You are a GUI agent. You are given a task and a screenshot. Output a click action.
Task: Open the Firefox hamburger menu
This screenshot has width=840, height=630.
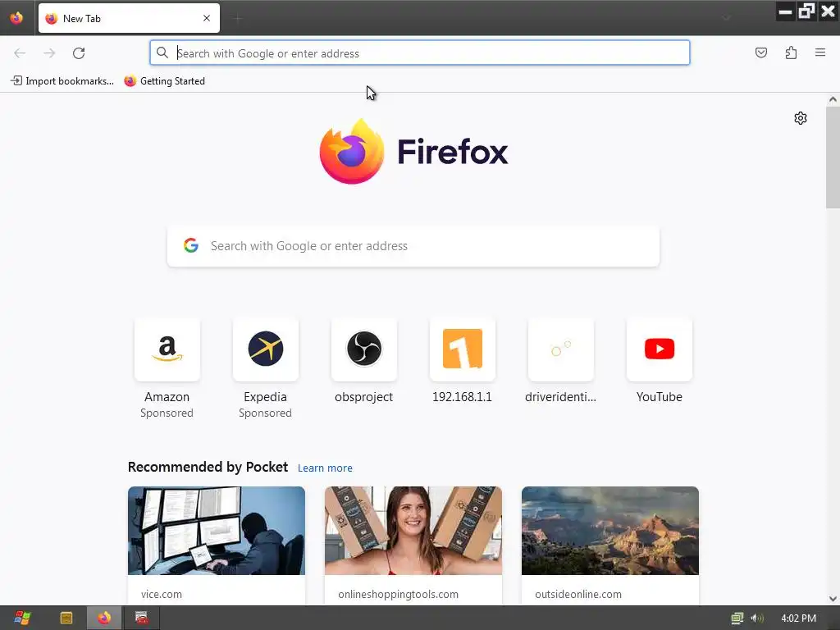pyautogui.click(x=820, y=52)
